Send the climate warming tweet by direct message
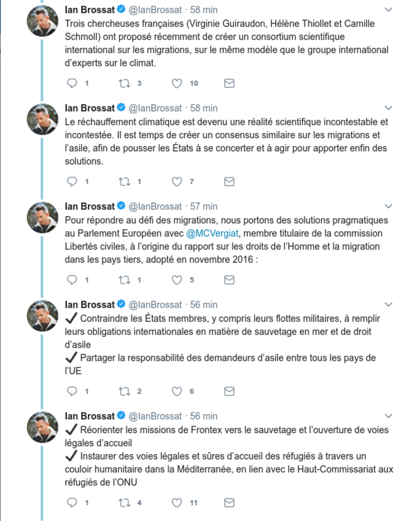420x521 pixels. coord(229,181)
